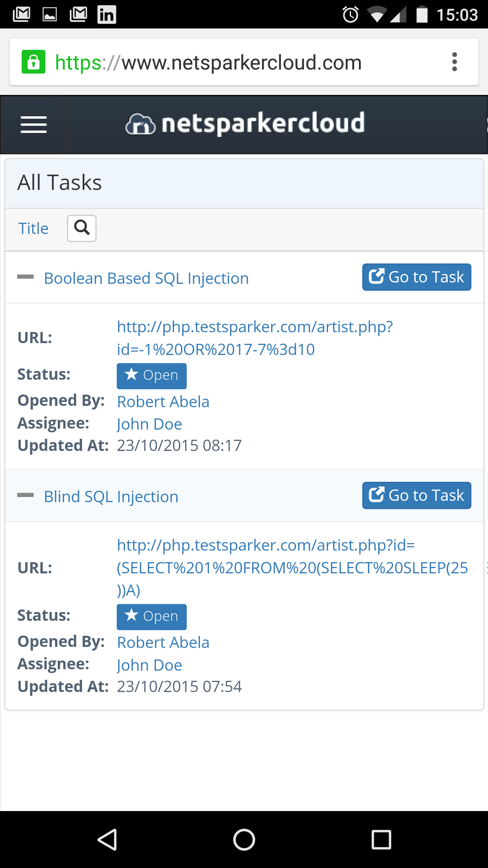Image resolution: width=488 pixels, height=868 pixels.
Task: Sort tasks by the Title column header
Action: (33, 228)
